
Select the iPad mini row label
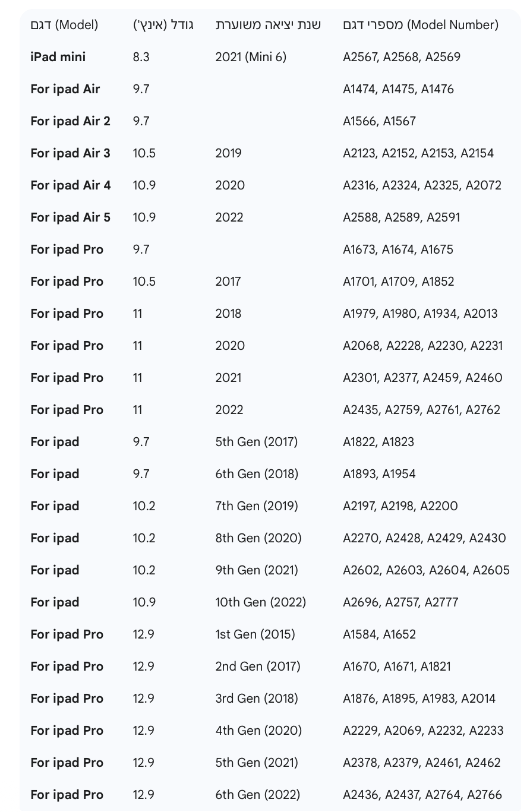pyautogui.click(x=58, y=57)
